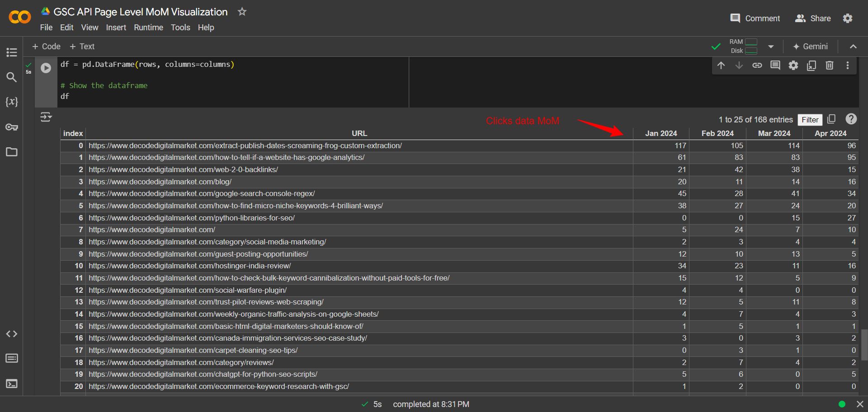
Task: Copy link to this cell
Action: pos(757,66)
